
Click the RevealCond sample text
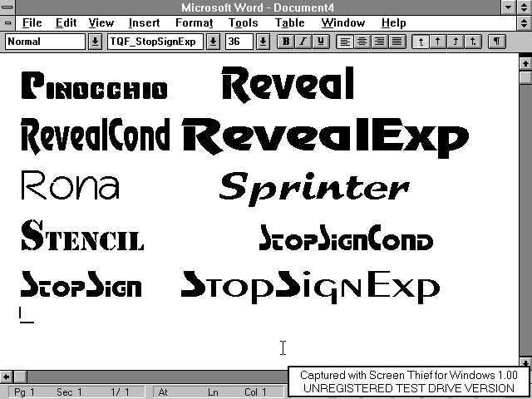pos(96,136)
